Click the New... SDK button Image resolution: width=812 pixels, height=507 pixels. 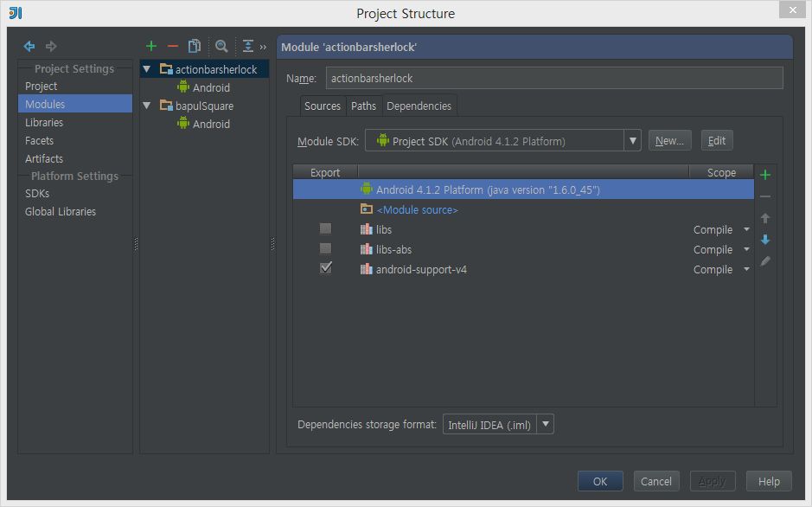669,140
